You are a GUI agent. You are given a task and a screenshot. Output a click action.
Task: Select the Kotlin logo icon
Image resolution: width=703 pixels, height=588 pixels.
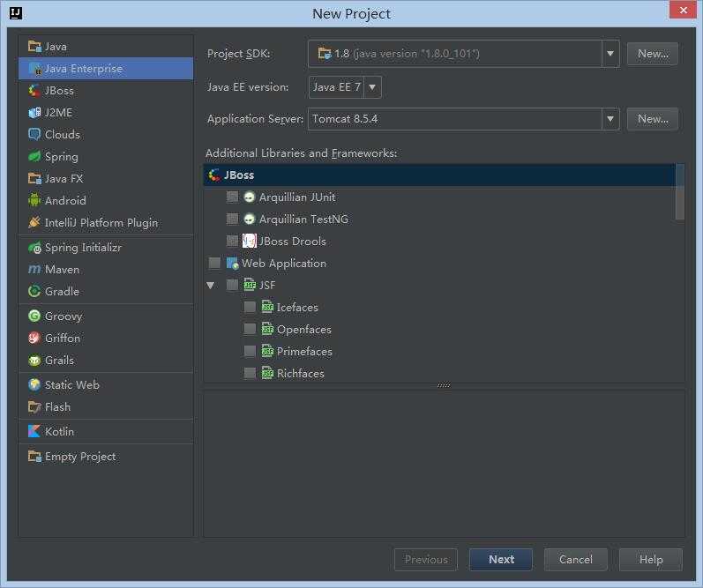[x=34, y=431]
